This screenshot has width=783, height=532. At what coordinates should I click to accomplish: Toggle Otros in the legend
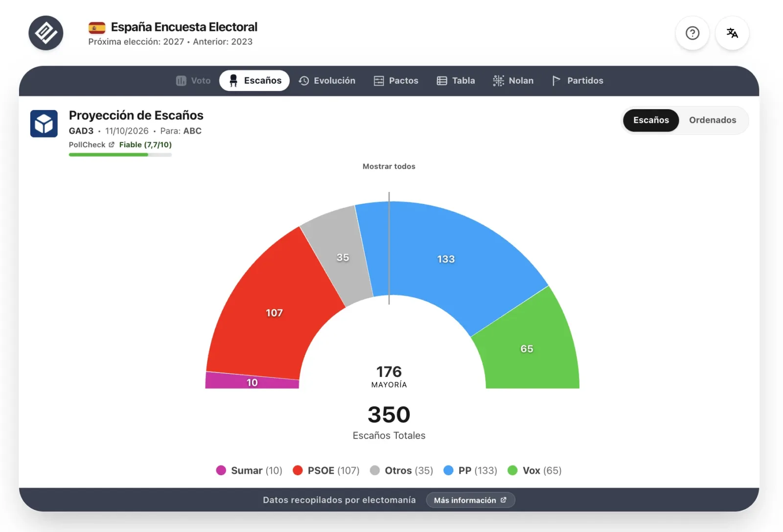tap(402, 471)
